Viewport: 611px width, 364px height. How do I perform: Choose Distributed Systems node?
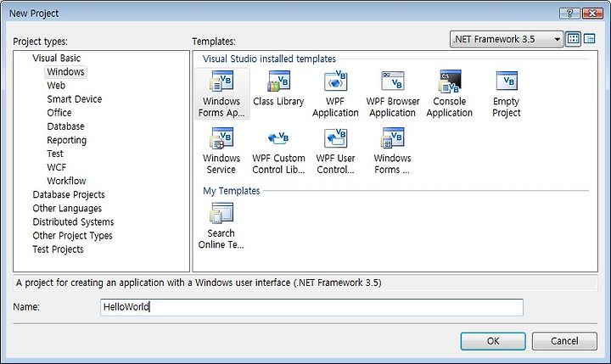coord(73,221)
